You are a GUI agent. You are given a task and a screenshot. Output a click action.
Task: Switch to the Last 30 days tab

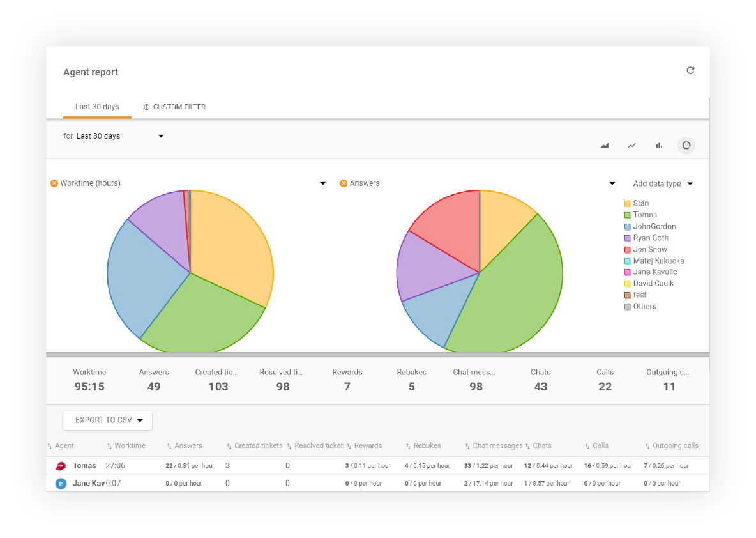pyautogui.click(x=97, y=107)
